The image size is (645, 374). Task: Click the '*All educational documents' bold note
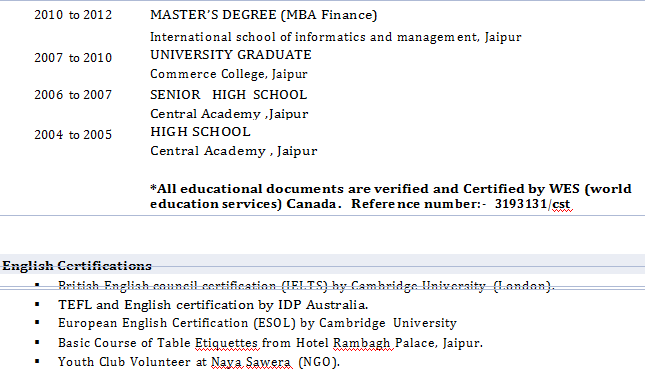pos(391,196)
